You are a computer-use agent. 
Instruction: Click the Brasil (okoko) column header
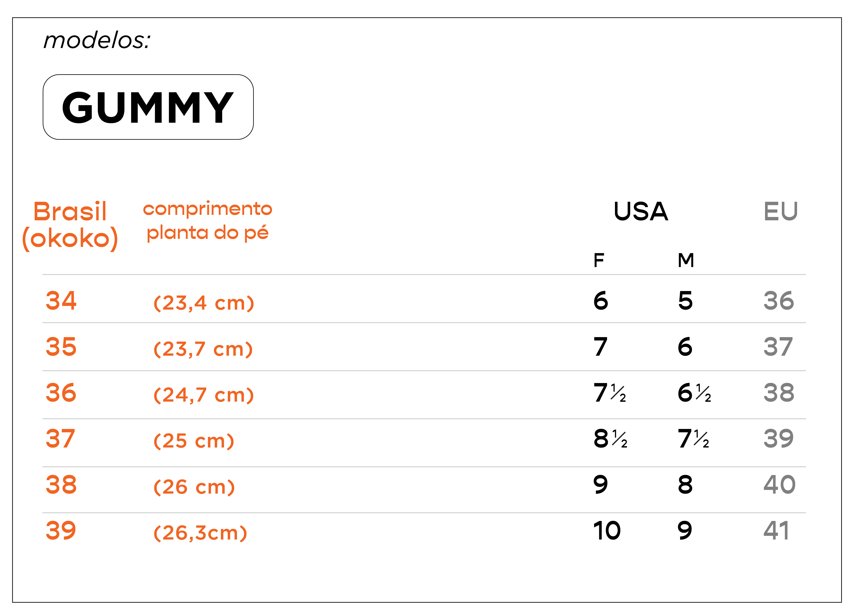[70, 225]
